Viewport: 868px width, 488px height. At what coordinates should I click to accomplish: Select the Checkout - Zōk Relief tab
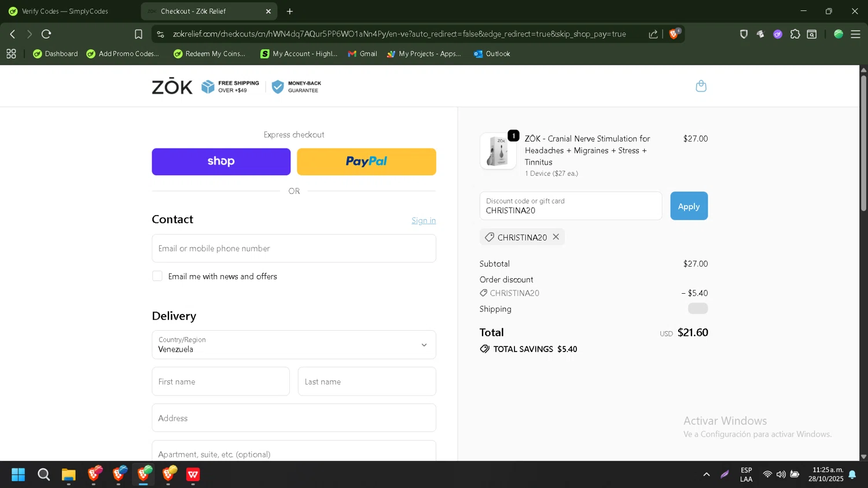click(x=208, y=11)
